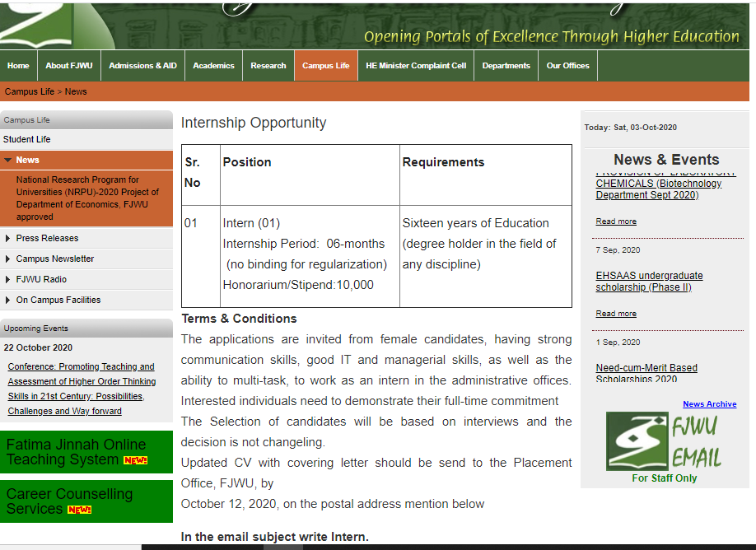
Task: Open the Fatima Jinnah Online Teaching System banner
Action: click(86, 452)
